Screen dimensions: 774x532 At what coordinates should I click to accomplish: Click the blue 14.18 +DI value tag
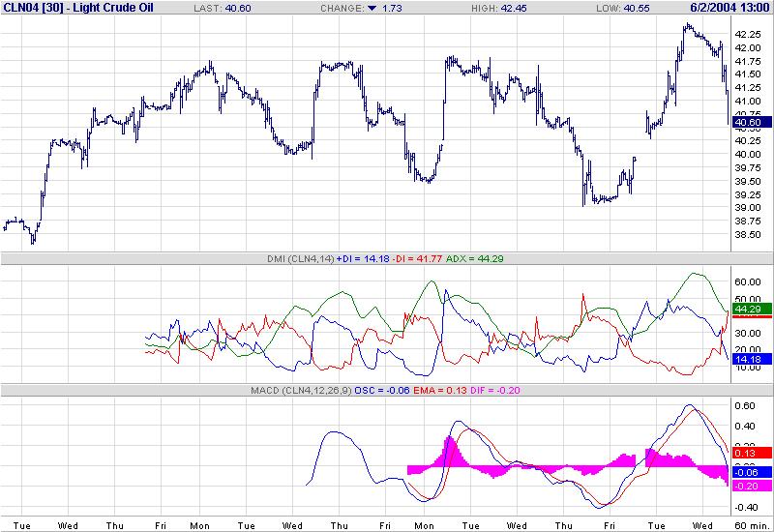coord(752,358)
